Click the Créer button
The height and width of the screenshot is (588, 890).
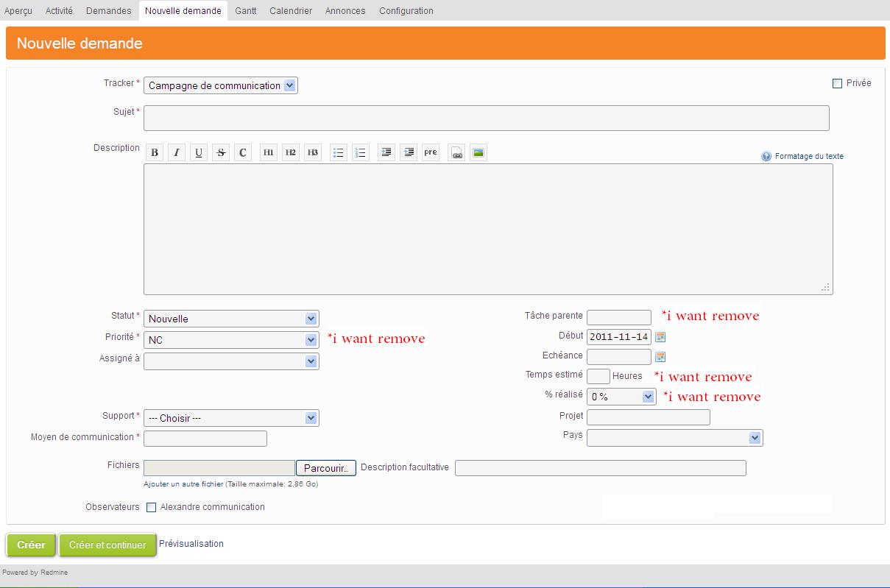(31, 545)
